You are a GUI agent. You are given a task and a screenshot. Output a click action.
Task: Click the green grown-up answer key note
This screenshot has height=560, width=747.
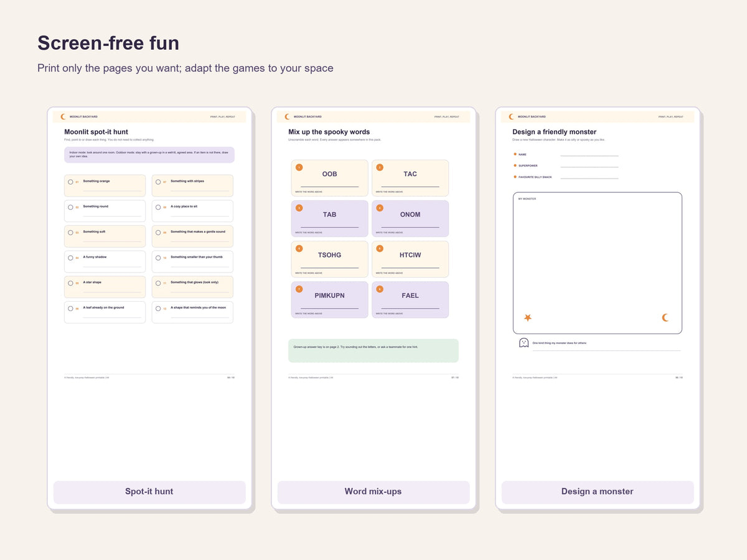374,350
